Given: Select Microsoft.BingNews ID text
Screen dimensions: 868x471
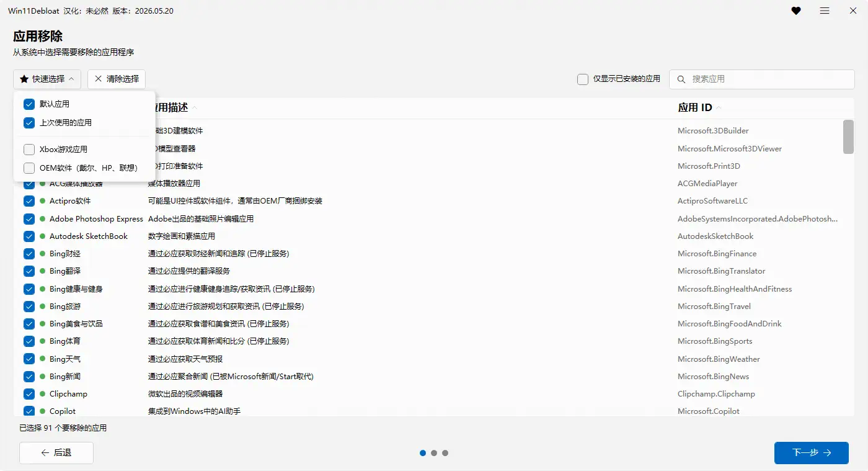Looking at the screenshot, I should coord(714,377).
